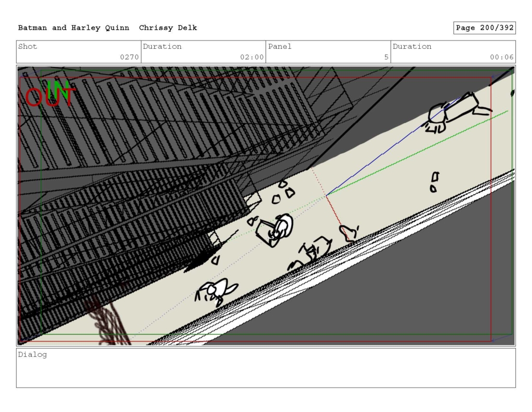The width and height of the screenshot is (532, 412).
Task: Select the 'Shot' label in header table
Action: tap(28, 46)
